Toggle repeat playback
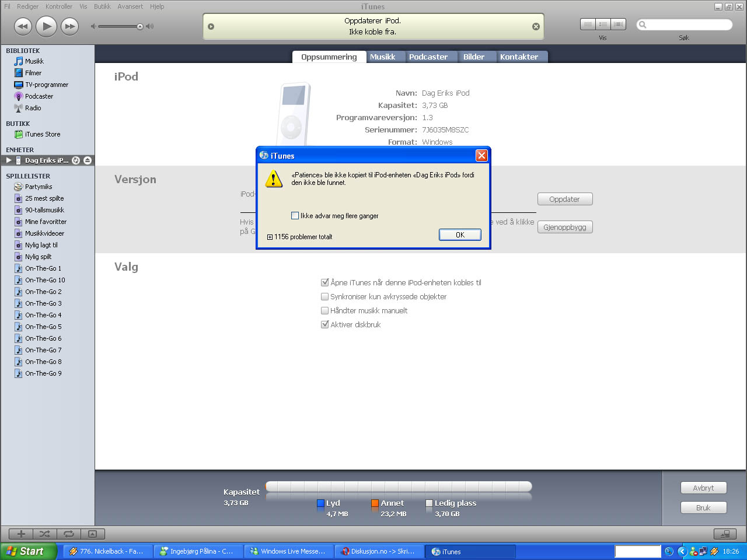The height and width of the screenshot is (560, 747). (x=69, y=534)
